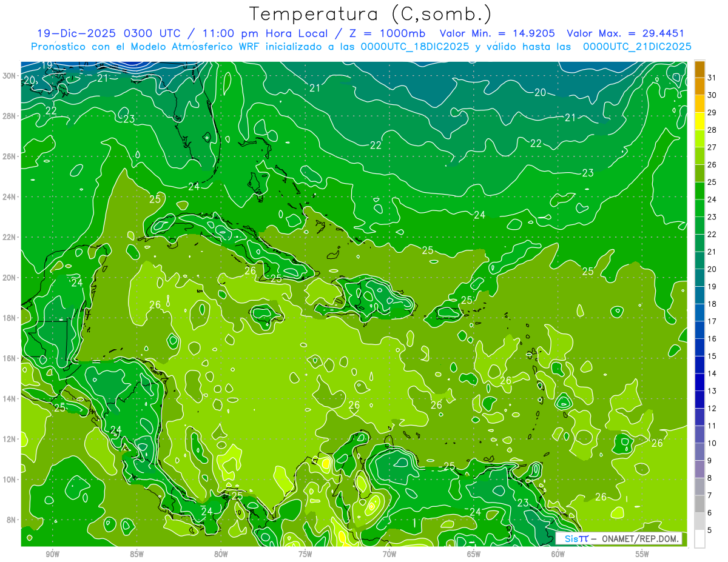
Task: Click the "5" label on color scale
Action: coord(709,530)
